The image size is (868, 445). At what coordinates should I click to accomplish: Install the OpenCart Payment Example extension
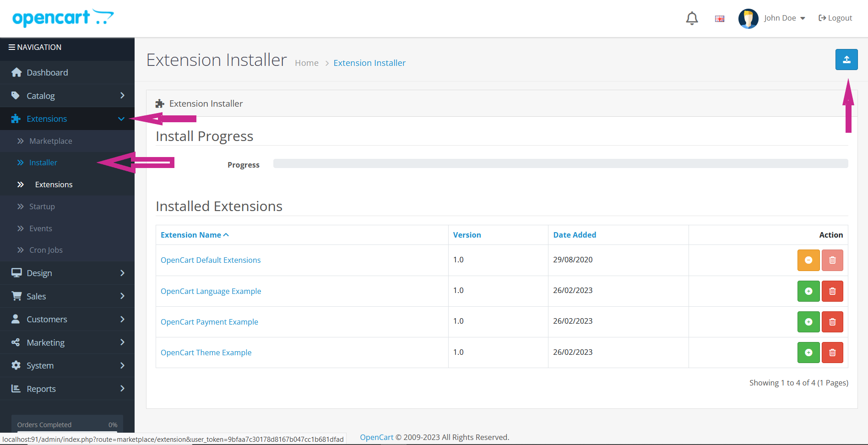pos(808,322)
